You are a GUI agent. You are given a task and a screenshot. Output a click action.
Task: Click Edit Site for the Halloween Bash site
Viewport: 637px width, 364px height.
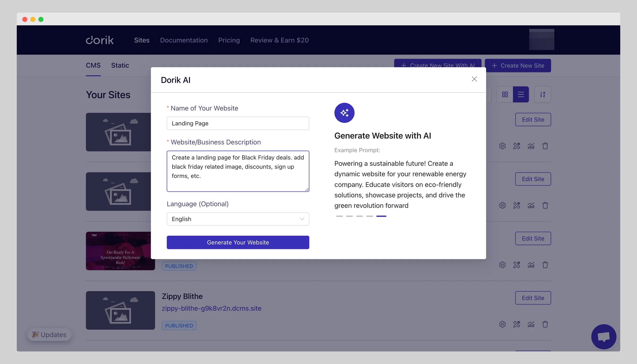pos(533,239)
